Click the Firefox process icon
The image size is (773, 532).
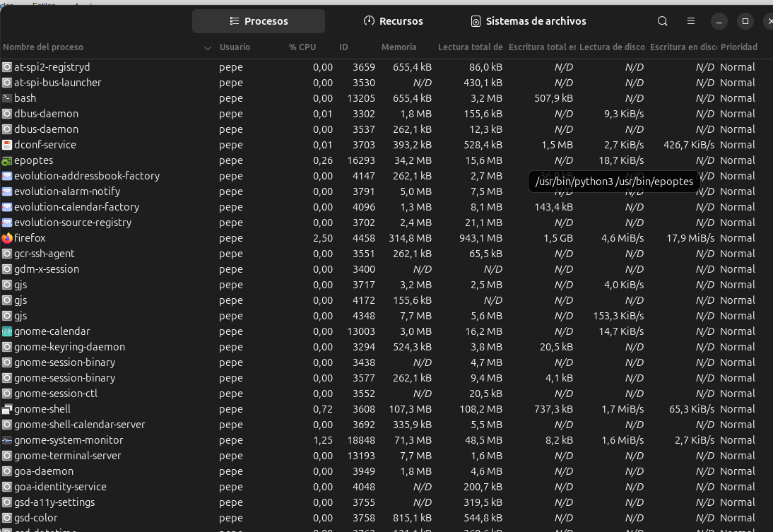[7, 238]
